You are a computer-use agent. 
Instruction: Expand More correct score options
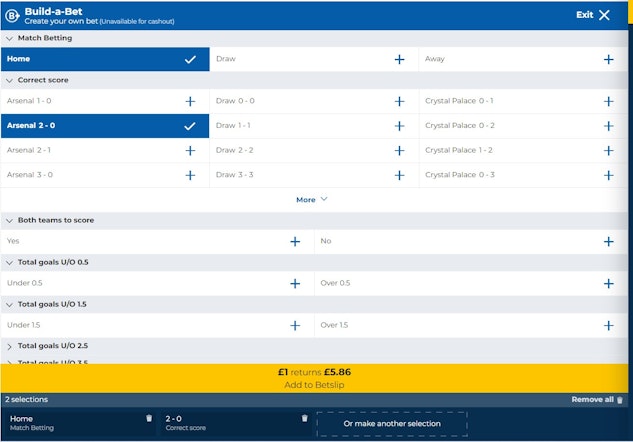[312, 200]
